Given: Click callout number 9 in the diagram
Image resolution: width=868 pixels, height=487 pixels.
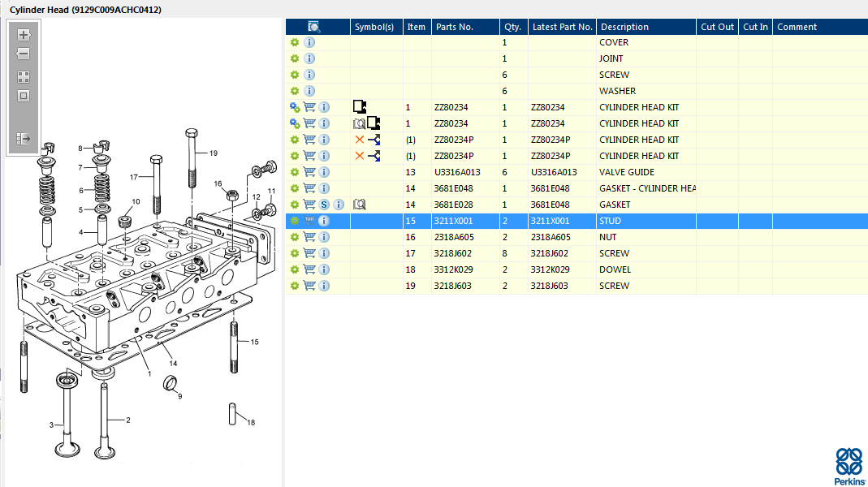Looking at the screenshot, I should (180, 396).
